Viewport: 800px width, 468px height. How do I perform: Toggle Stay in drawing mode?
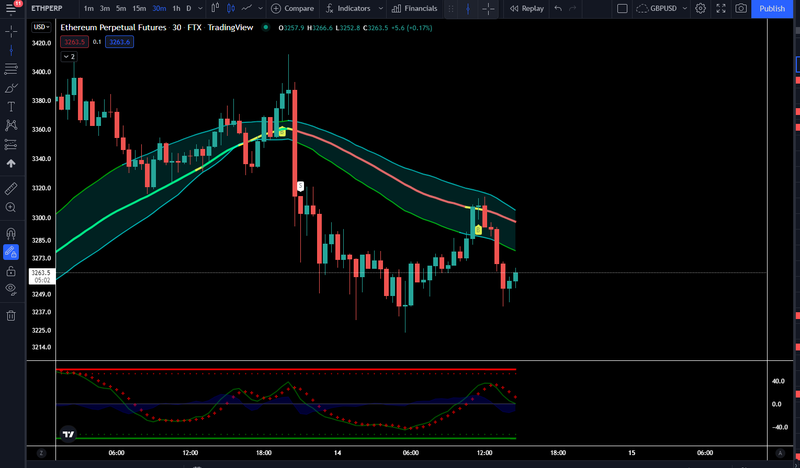click(x=11, y=252)
